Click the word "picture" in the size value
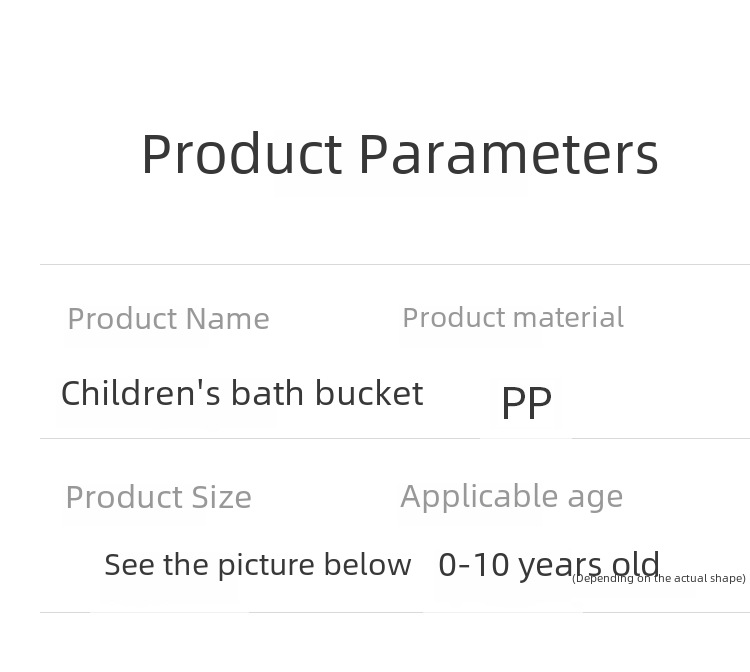The image size is (750, 672). 264,565
